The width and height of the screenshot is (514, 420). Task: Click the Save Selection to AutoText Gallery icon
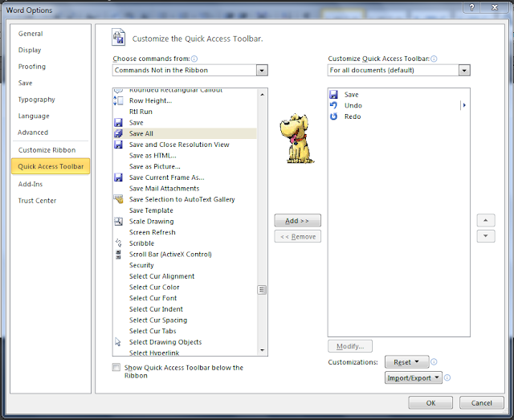pyautogui.click(x=118, y=199)
